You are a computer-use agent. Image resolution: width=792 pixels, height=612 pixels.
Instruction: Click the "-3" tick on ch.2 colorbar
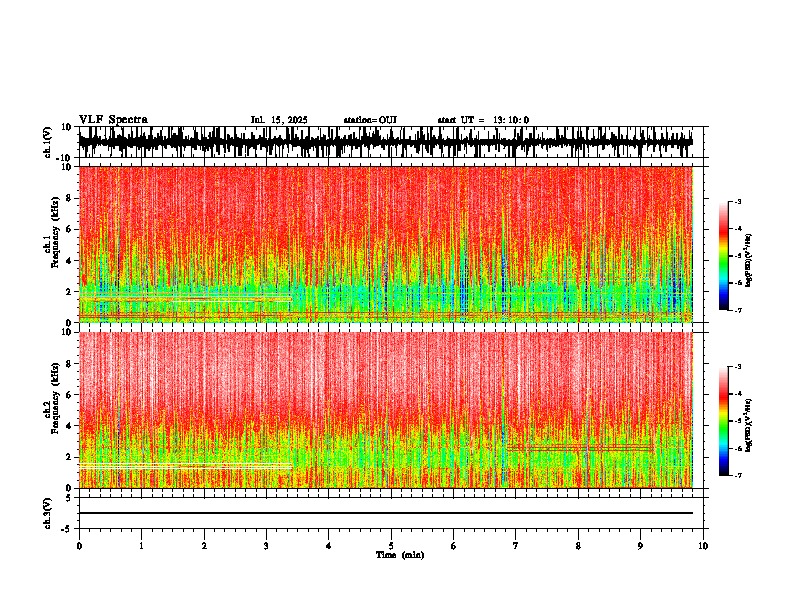pos(737,367)
